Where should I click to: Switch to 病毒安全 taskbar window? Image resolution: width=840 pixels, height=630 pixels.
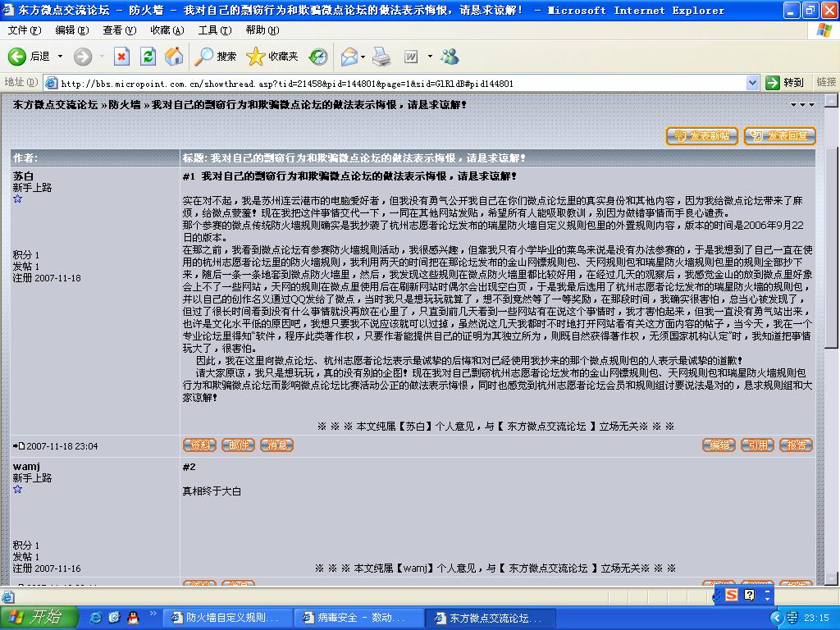pos(359,618)
